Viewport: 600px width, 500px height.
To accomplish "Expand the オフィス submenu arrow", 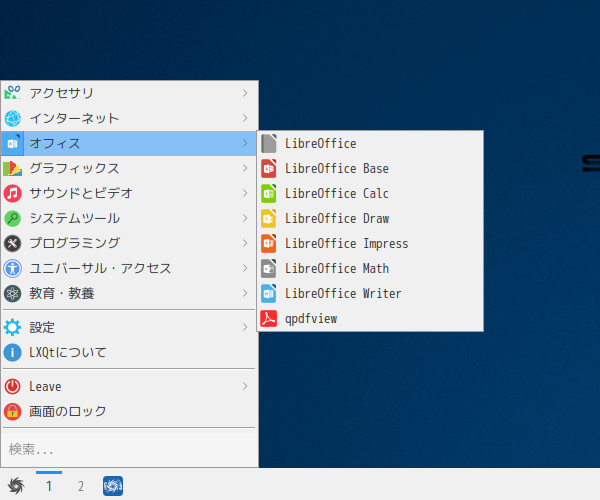I will point(245,143).
